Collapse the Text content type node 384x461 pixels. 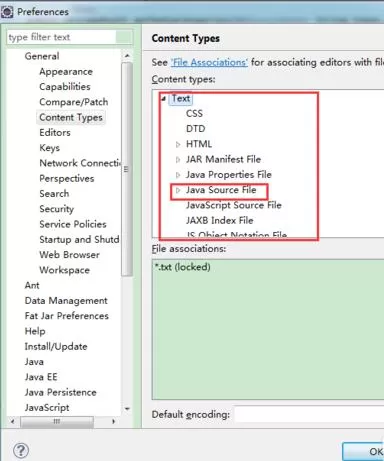[x=163, y=99]
